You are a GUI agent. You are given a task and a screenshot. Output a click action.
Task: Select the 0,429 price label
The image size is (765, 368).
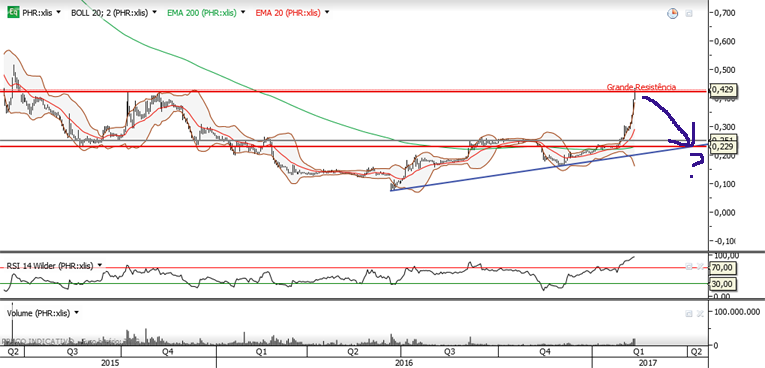[724, 90]
